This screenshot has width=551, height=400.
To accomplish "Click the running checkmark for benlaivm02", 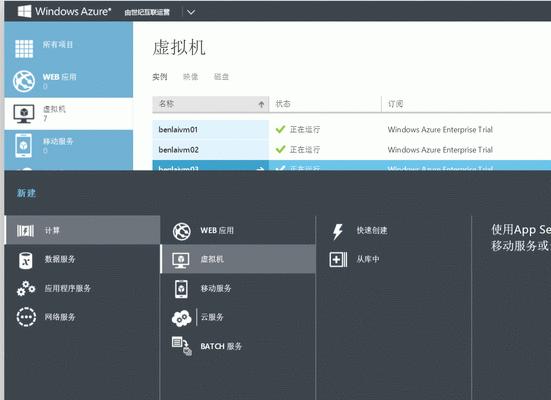I will click(x=280, y=149).
